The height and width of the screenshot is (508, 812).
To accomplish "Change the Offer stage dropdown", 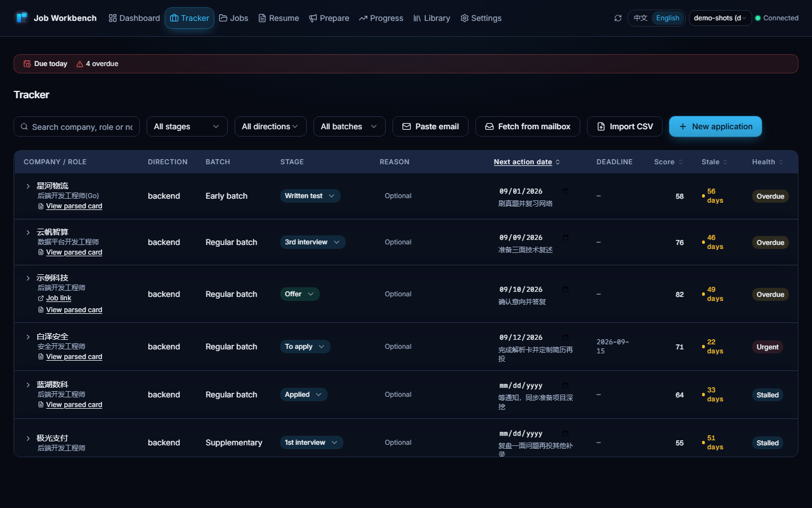I will tap(300, 294).
